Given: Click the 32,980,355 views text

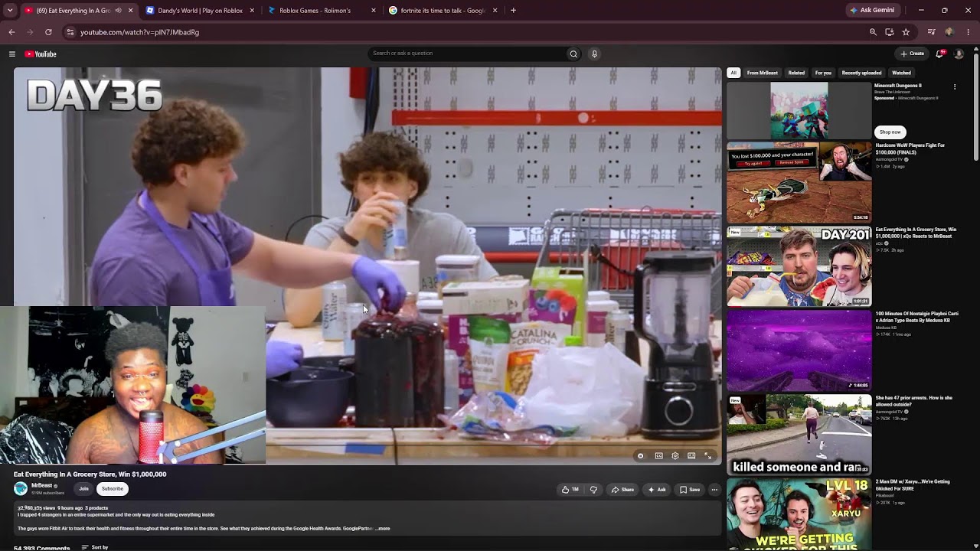Looking at the screenshot, I should coord(36,508).
